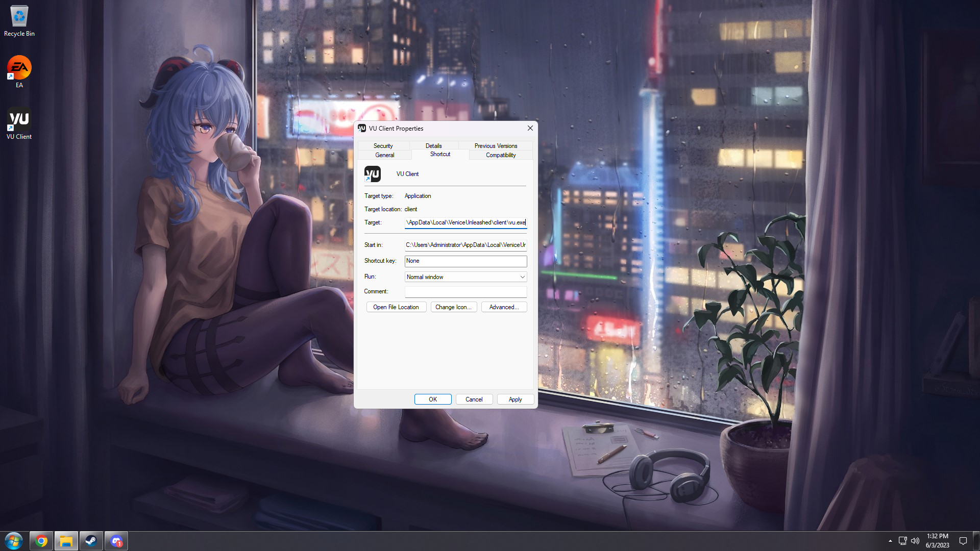The width and height of the screenshot is (980, 551).
Task: Click the Open File Location button
Action: [x=396, y=307]
